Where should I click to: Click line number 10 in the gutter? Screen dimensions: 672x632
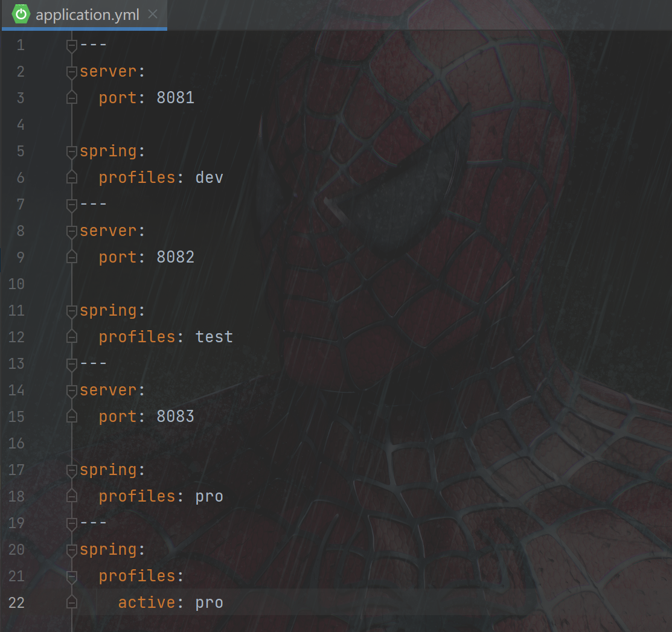click(x=16, y=284)
